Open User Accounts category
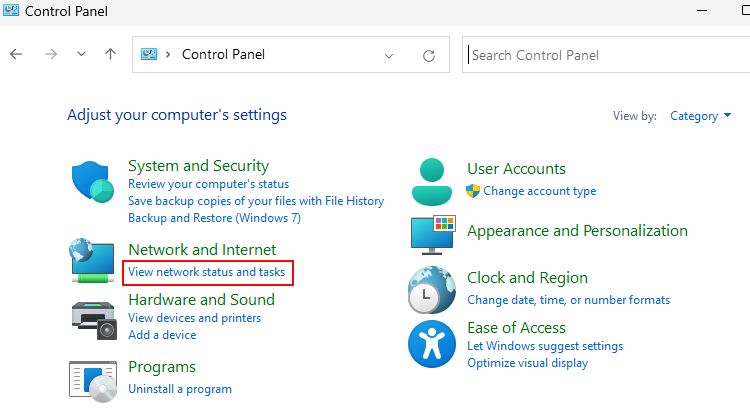Viewport: 750px width, 410px height. pos(517,168)
